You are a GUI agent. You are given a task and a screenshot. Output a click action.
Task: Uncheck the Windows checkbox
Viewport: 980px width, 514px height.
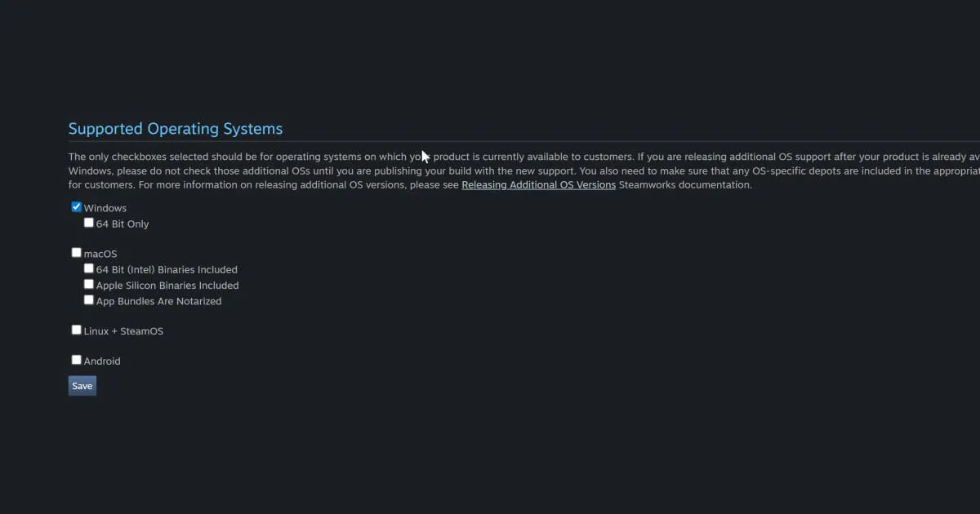point(77,207)
